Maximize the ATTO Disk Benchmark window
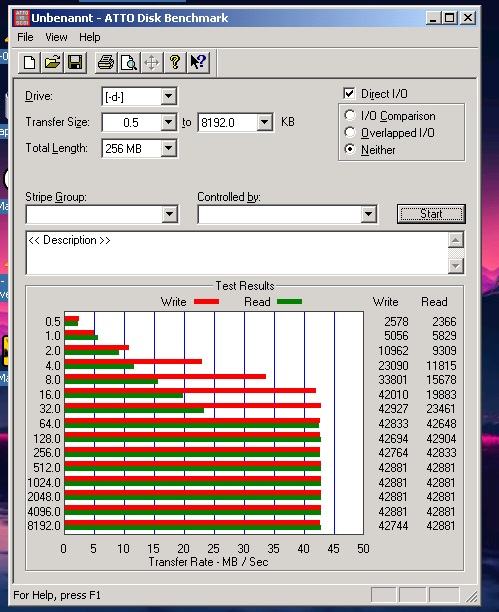Viewport: 499px width, 612px height. 450,18
